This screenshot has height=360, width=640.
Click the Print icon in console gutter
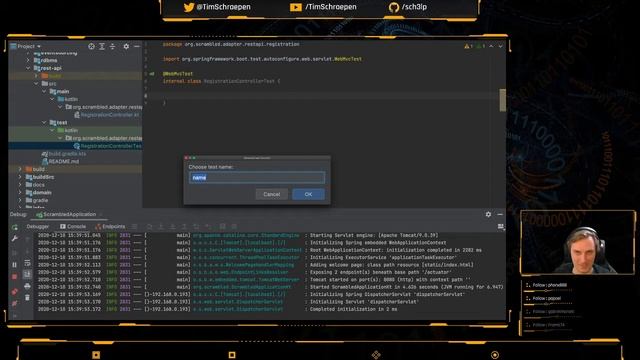coord(27,286)
